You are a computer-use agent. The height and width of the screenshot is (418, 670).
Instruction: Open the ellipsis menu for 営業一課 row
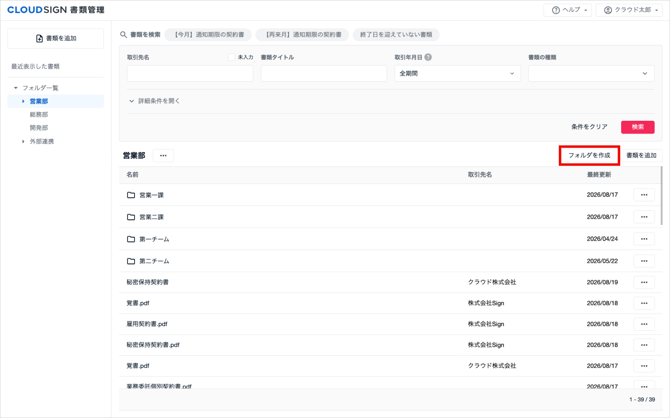click(644, 195)
